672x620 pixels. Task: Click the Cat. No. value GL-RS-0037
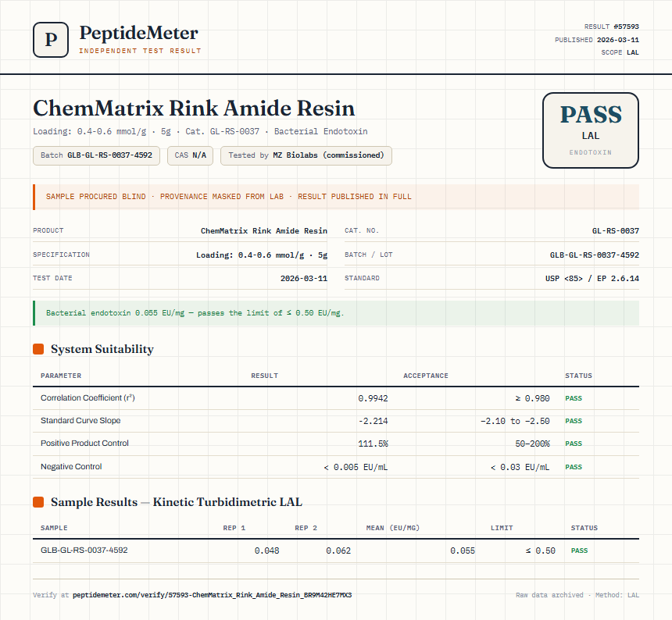point(616,231)
